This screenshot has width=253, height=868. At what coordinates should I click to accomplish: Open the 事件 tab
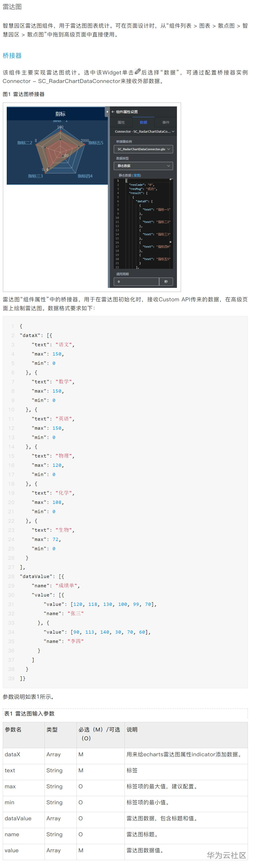click(166, 122)
